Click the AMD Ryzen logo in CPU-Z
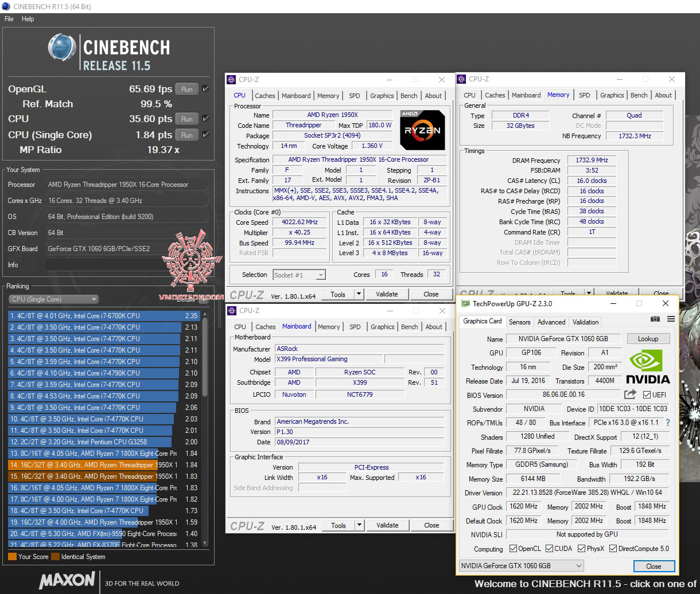 (x=422, y=130)
